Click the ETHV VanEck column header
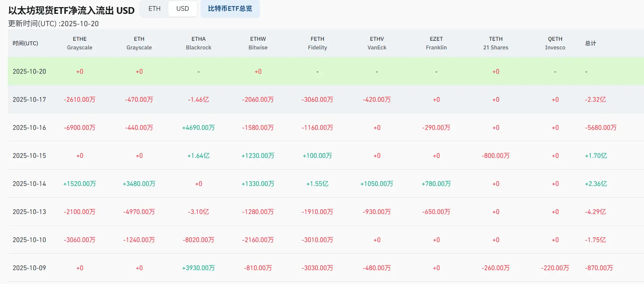The width and height of the screenshot is (644, 284). 377,43
